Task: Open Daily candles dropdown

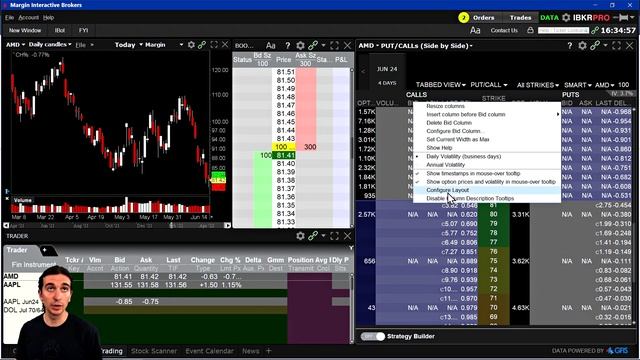Action: click(50, 44)
